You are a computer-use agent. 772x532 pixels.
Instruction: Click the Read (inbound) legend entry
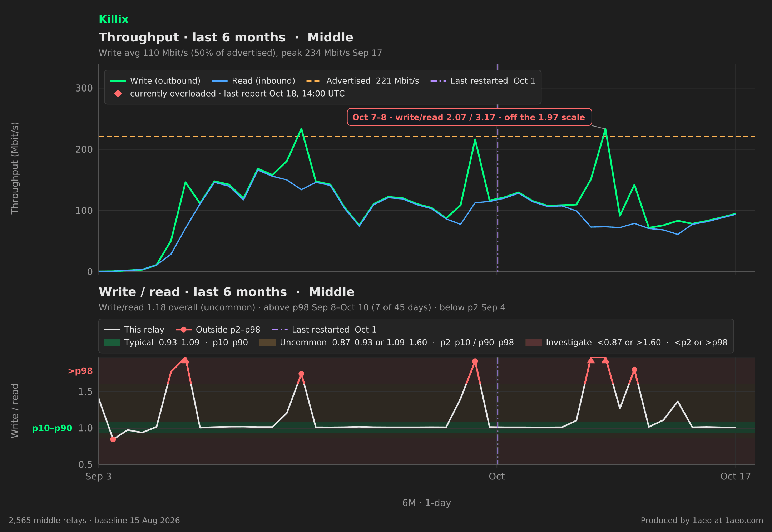coord(253,81)
